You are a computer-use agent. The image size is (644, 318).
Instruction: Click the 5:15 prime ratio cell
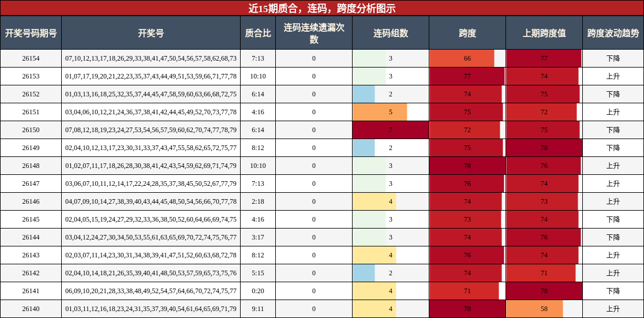tap(258, 273)
